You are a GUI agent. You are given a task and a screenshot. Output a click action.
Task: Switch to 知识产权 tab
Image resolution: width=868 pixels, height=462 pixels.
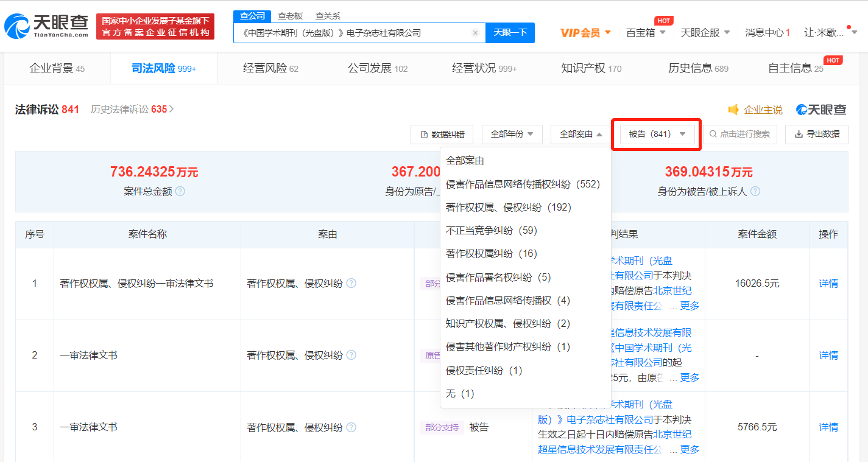[x=591, y=68]
